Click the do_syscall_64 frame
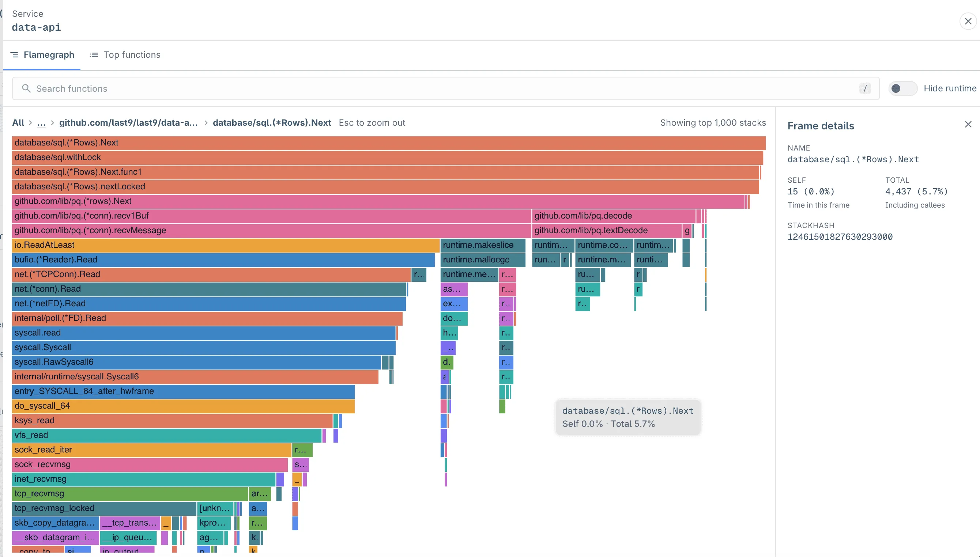Image resolution: width=980 pixels, height=557 pixels. [183, 406]
